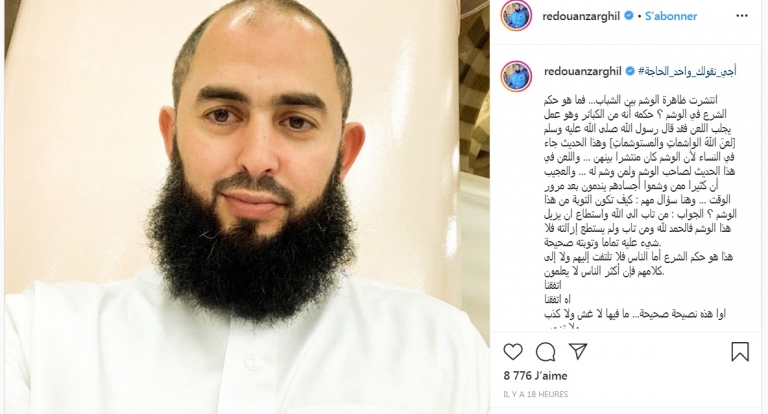Open the IL Y A 18 HEURES timestamp
Viewport: 768px width, 414px height.
click(536, 394)
